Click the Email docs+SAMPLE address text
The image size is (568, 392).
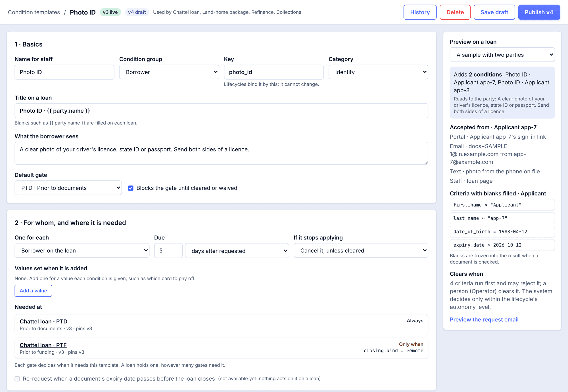488,154
